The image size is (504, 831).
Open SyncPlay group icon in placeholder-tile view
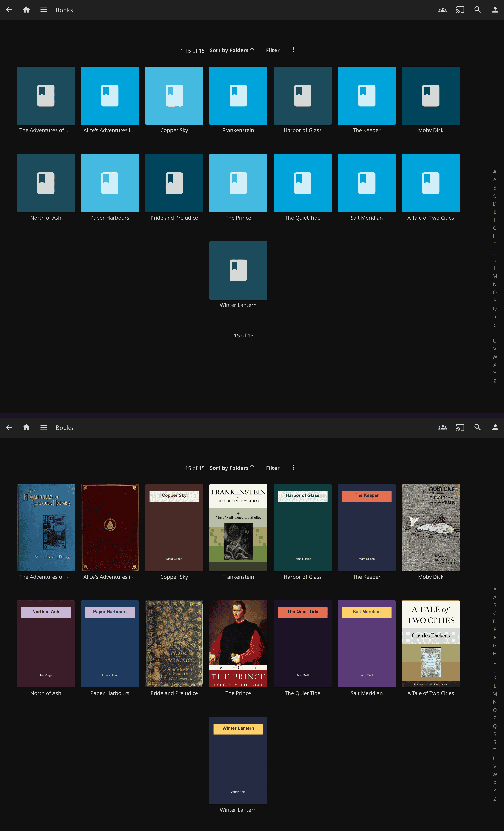coord(443,10)
